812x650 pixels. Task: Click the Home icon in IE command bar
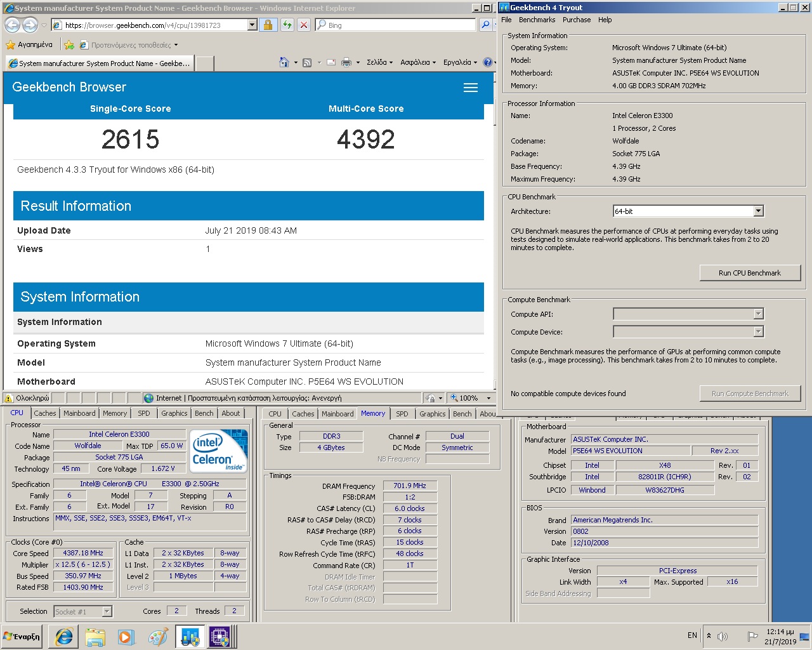tap(284, 62)
